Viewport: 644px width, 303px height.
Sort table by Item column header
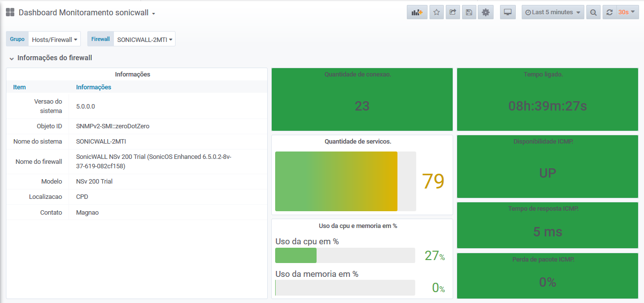click(x=20, y=87)
